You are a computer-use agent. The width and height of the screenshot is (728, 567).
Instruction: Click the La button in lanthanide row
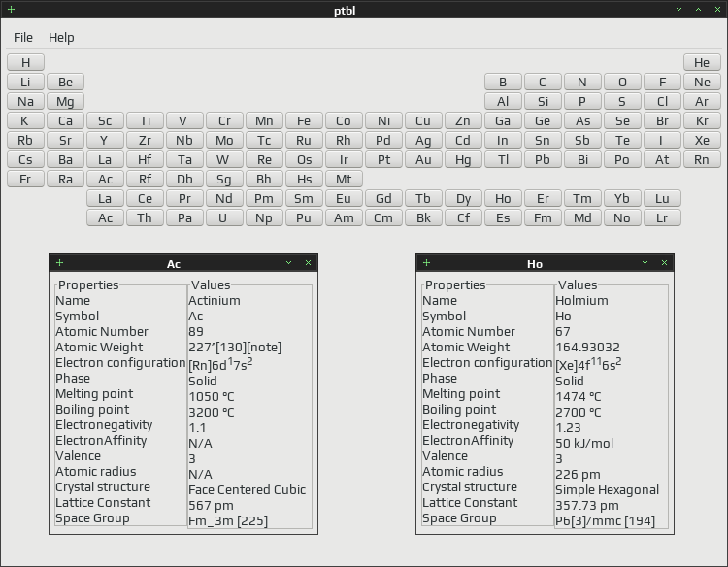click(106, 198)
